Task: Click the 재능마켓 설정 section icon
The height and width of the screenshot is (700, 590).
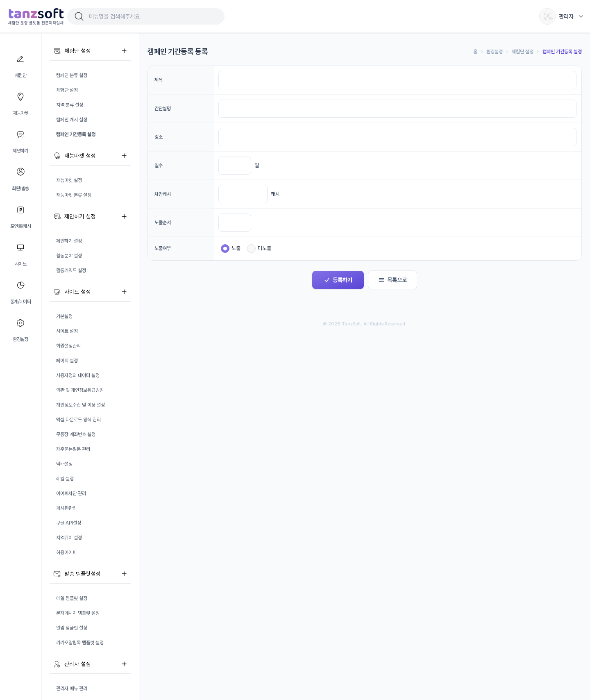Action: 57,156
